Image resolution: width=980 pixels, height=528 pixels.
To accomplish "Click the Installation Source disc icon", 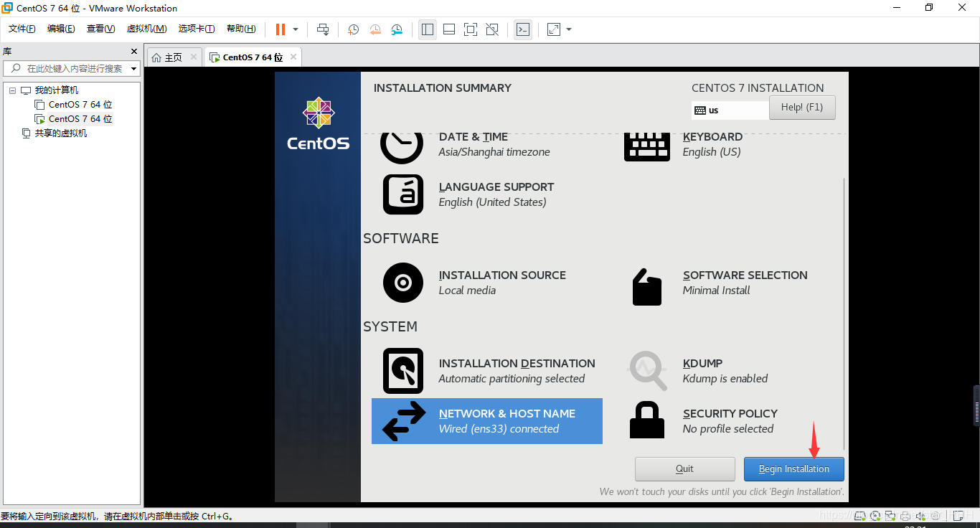I will 403,283.
